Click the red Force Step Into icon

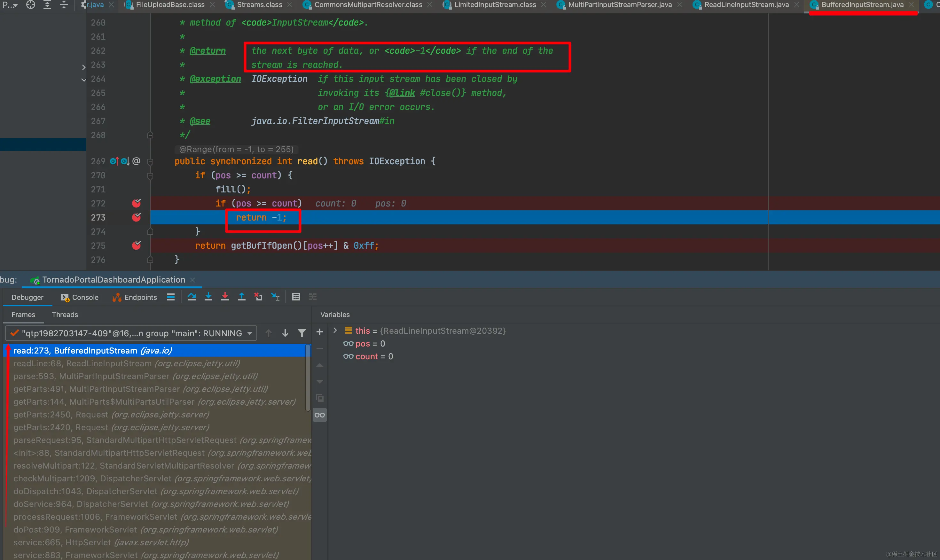pos(225,297)
